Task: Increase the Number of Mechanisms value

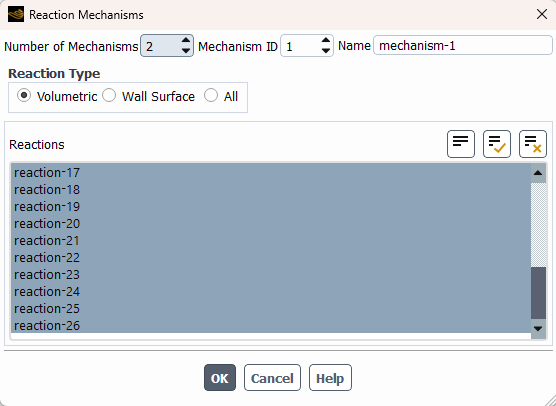Action: [x=186, y=41]
